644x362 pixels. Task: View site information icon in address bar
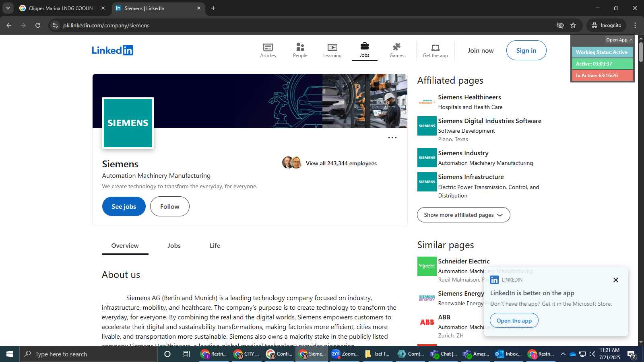[55, 25]
